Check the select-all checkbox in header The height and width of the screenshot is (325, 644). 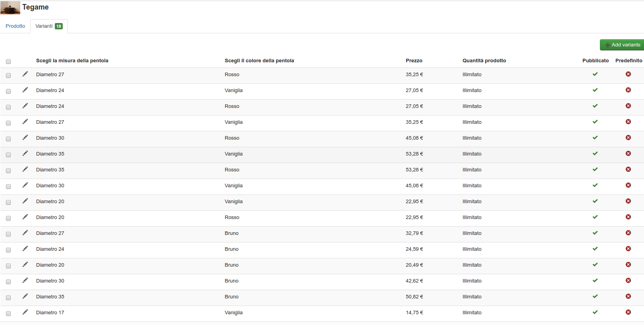8,62
